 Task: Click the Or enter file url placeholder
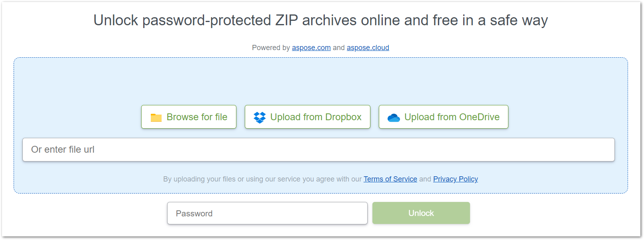point(63,149)
